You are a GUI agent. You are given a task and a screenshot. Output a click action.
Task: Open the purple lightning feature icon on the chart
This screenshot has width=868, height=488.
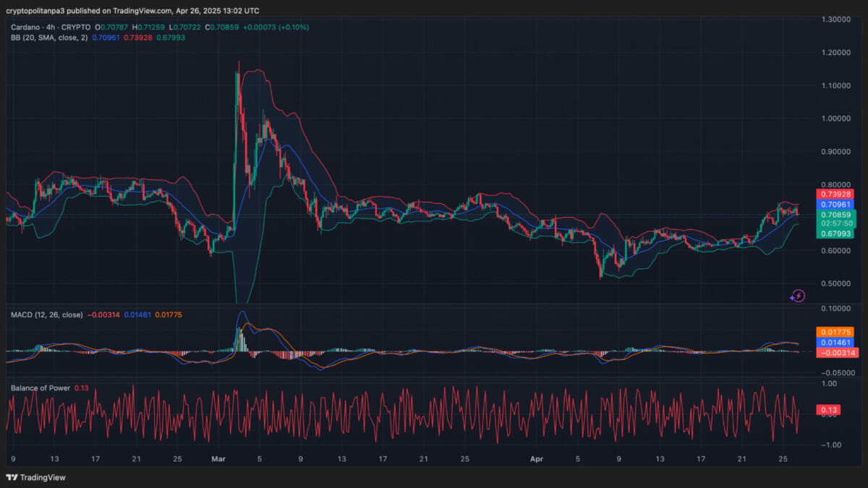[797, 295]
